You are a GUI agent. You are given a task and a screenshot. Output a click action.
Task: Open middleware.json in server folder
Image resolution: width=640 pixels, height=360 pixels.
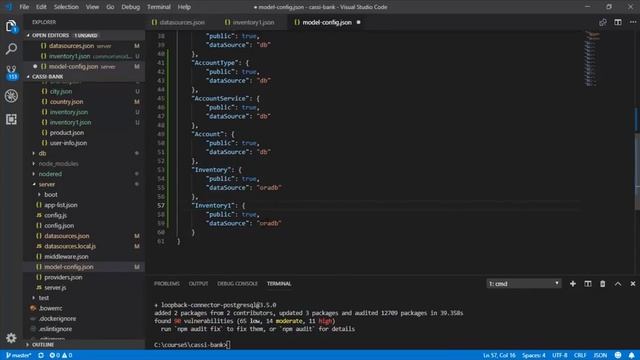pos(66,257)
